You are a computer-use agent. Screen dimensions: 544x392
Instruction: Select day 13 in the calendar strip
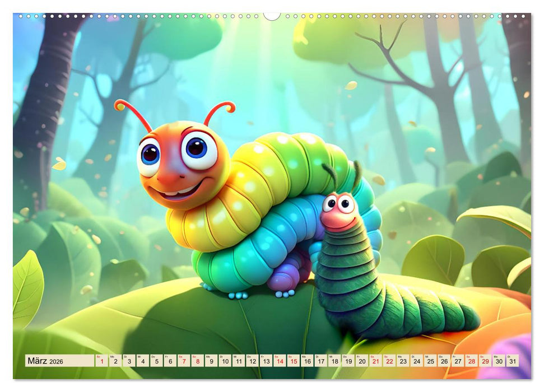click(266, 361)
